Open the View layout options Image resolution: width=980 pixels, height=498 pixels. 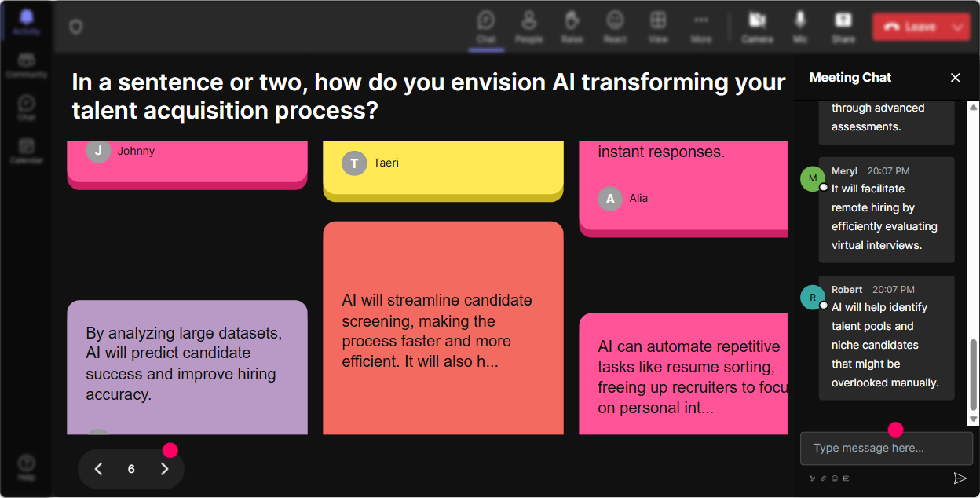tap(658, 27)
